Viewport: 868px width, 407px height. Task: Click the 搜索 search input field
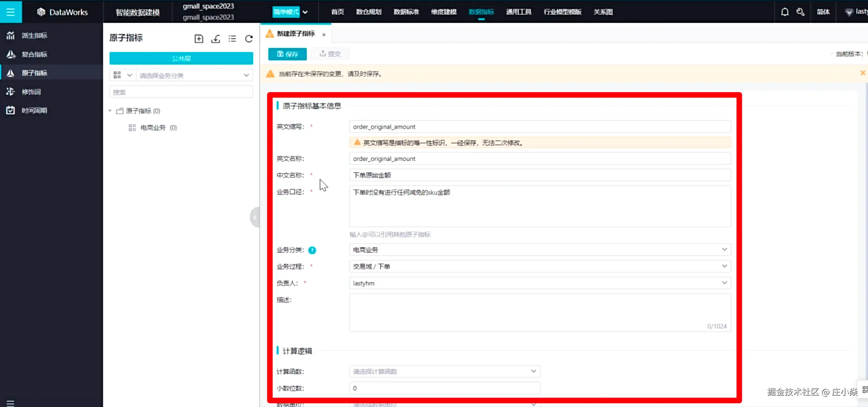(181, 92)
